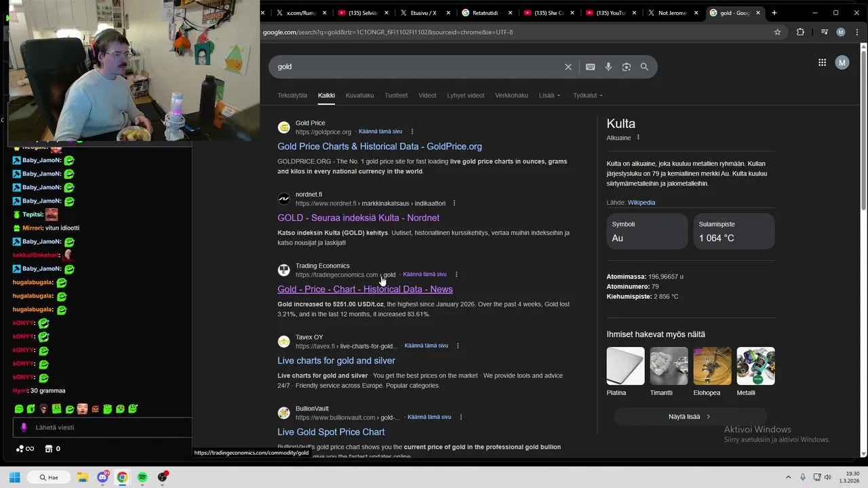Image resolution: width=868 pixels, height=488 pixels.
Task: Open Live charts for gold and silver link
Action: 336,361
